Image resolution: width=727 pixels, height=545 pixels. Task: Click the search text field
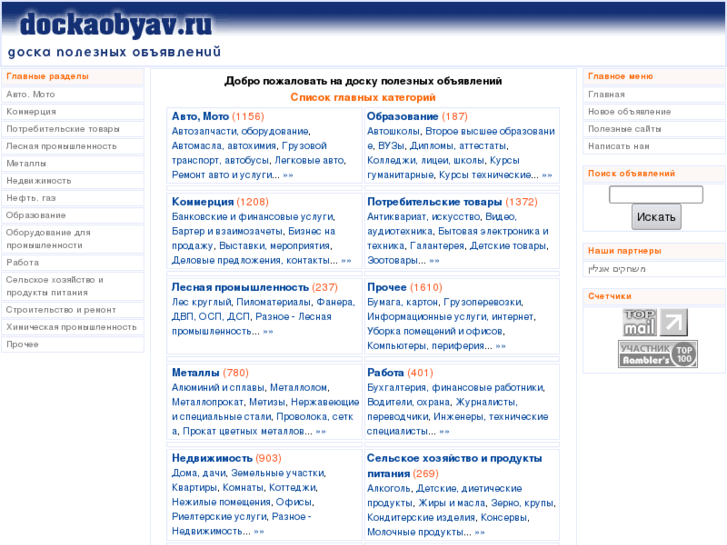(x=656, y=194)
